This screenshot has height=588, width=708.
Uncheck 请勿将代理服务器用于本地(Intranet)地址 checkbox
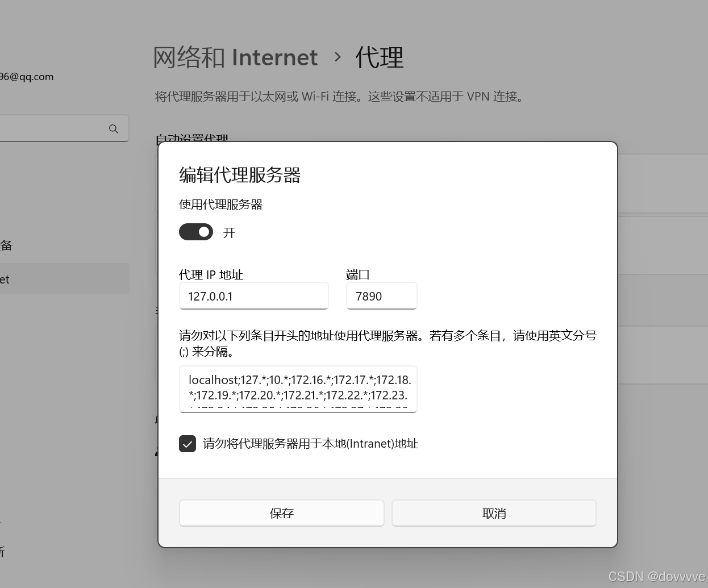(188, 444)
